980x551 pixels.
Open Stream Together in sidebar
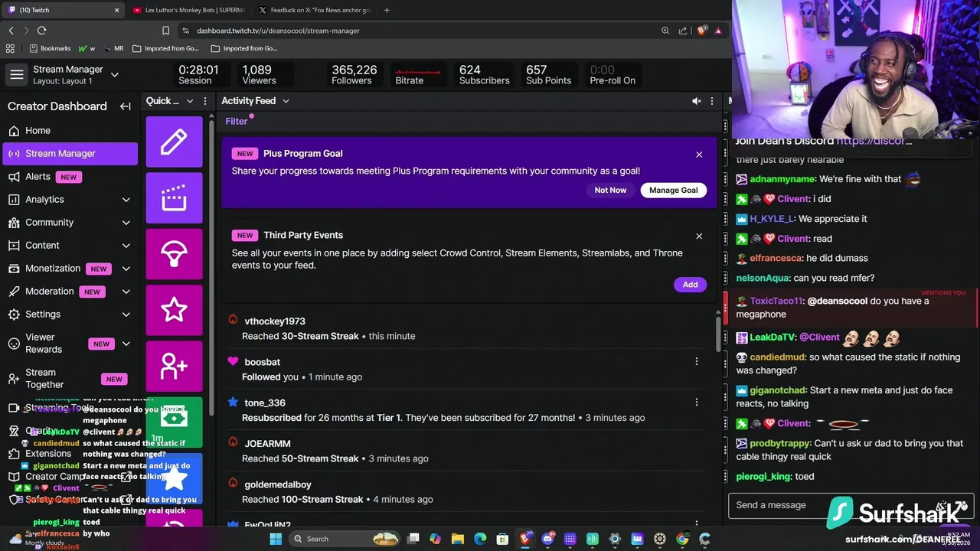(70, 379)
